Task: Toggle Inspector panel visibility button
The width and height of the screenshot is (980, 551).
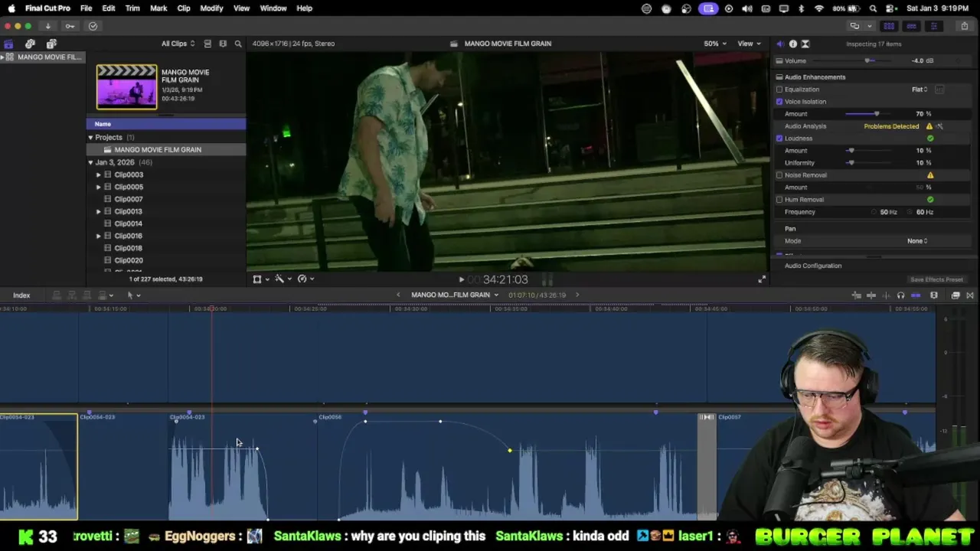Action: (933, 26)
